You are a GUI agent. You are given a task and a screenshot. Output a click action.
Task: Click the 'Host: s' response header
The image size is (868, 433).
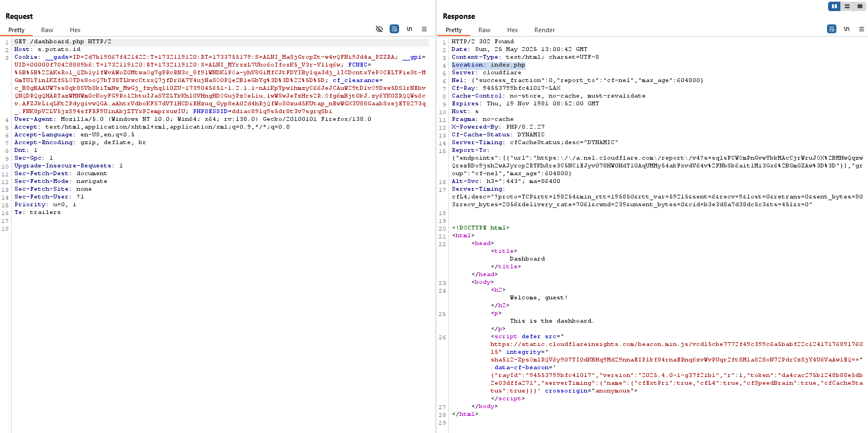click(465, 111)
